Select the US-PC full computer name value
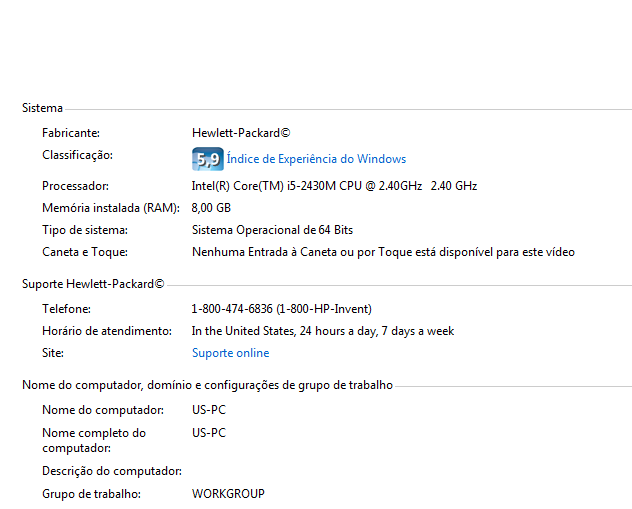 click(x=209, y=433)
